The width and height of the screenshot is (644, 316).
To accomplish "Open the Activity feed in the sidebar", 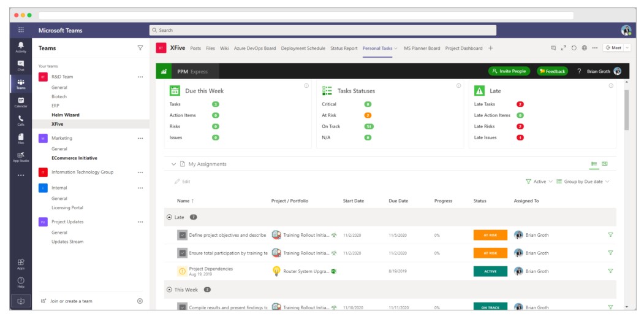I will point(21,47).
